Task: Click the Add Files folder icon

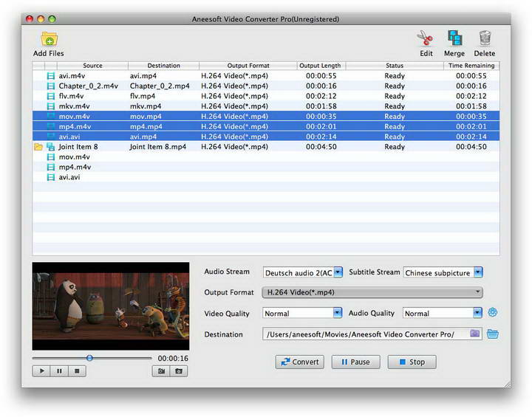Action: (49, 39)
